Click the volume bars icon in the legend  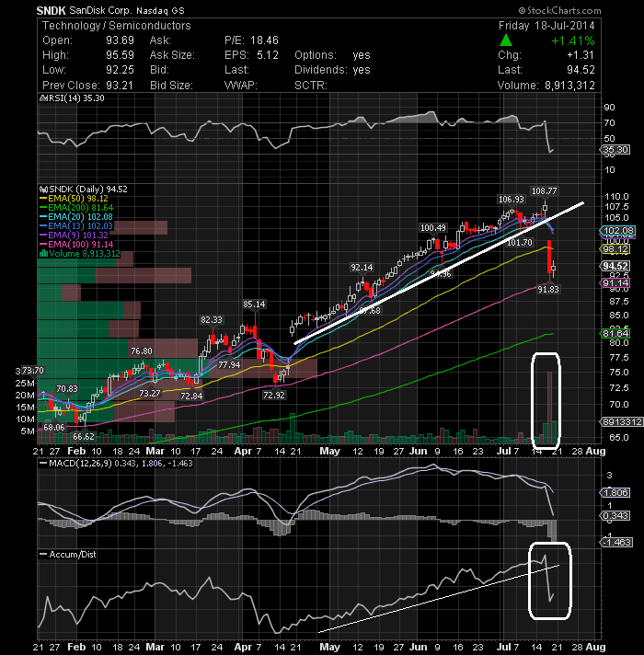[43, 254]
